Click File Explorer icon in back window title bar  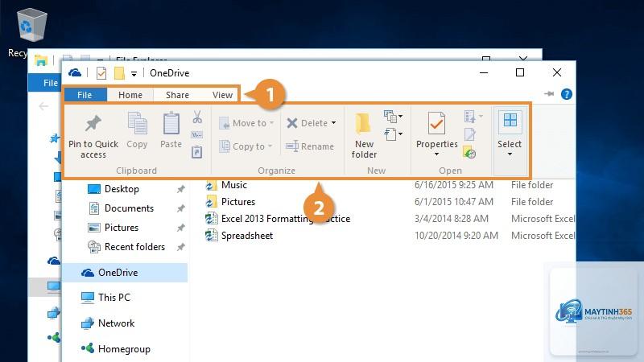pos(41,61)
